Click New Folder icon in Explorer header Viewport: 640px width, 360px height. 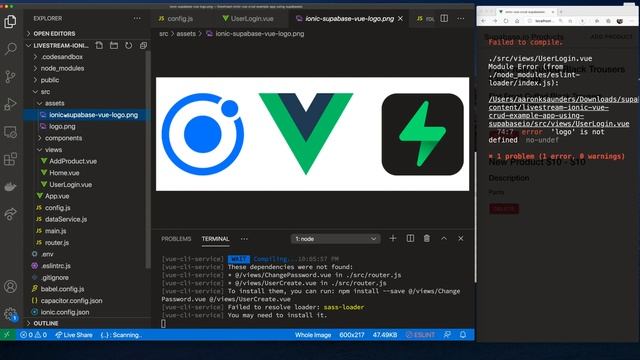(x=114, y=45)
